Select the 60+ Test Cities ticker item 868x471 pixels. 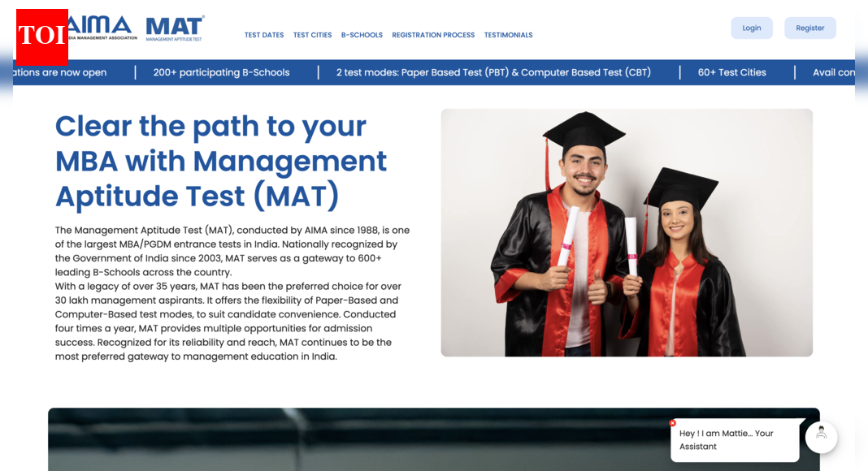(731, 72)
